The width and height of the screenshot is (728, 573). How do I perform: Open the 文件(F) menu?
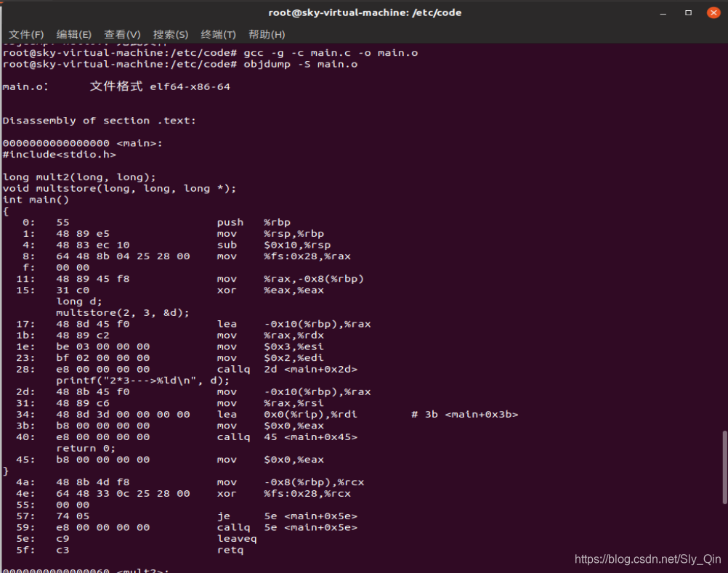tap(26, 34)
